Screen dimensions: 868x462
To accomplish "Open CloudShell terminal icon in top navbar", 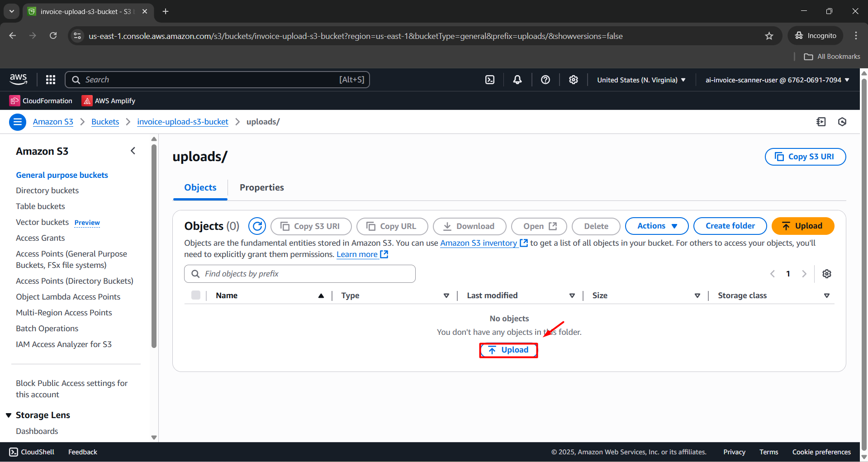I will [x=490, y=80].
